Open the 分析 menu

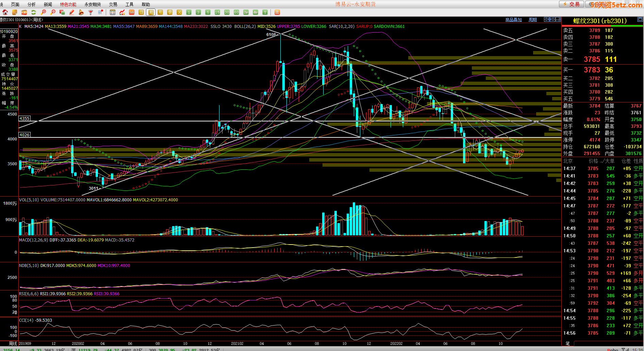point(31,4)
